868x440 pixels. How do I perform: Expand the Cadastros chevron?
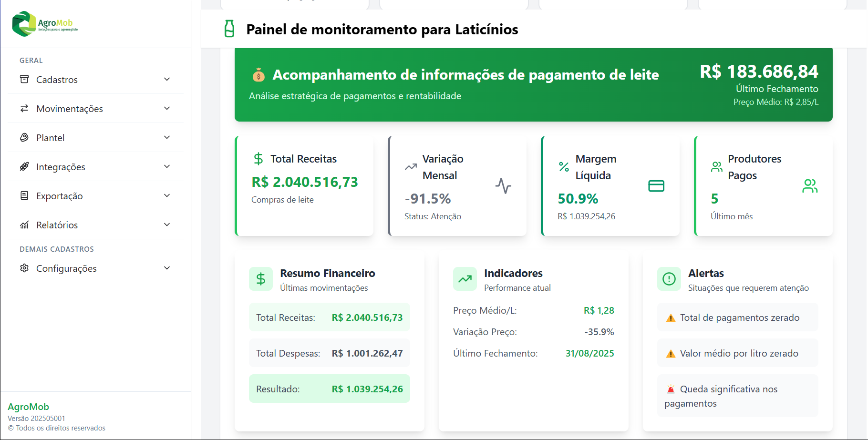tap(167, 79)
